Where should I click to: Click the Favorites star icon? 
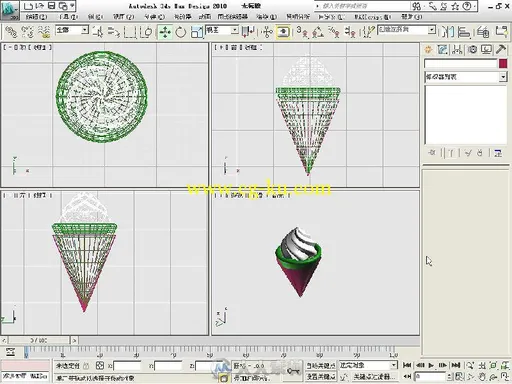point(455,6)
